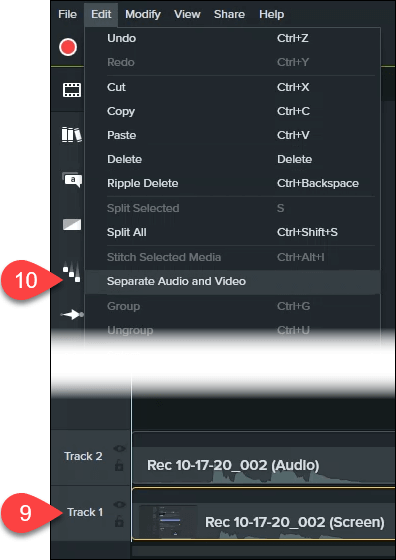Image resolution: width=396 pixels, height=560 pixels.
Task: Open the Animations arrow icon
Action: click(x=72, y=315)
